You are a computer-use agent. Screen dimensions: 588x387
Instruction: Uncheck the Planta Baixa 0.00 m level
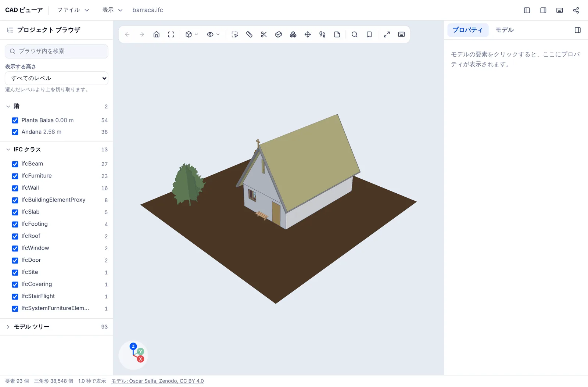(15, 121)
